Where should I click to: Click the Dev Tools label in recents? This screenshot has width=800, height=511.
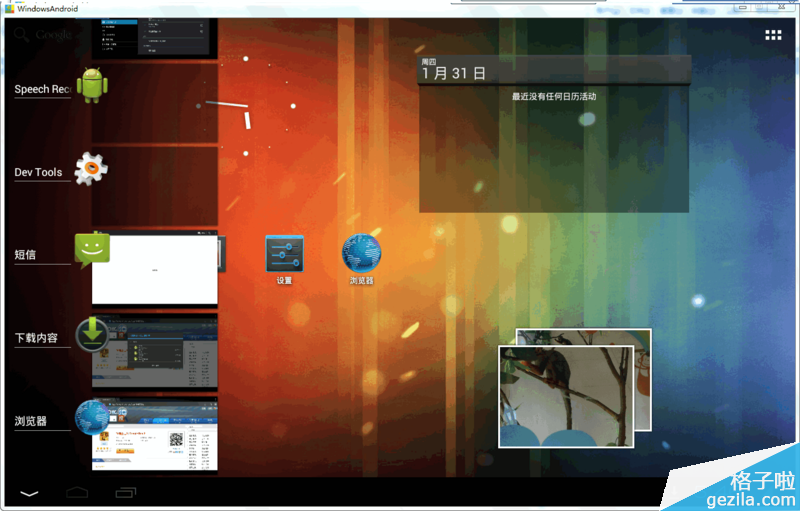click(x=38, y=172)
